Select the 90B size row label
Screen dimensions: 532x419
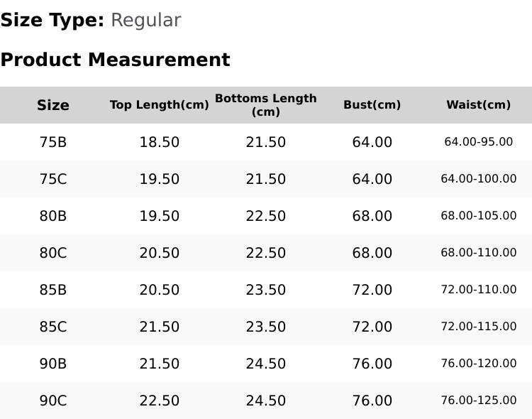53,364
